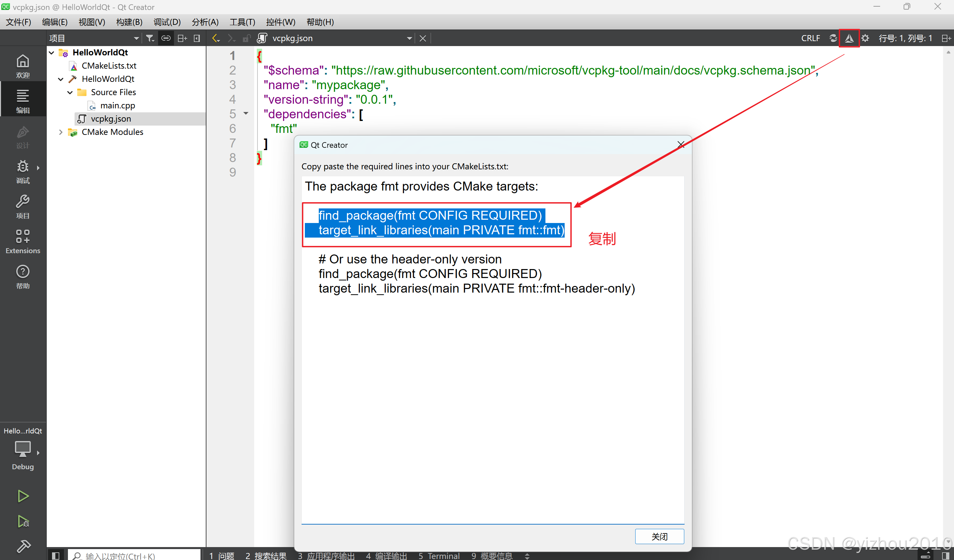Select main.cpp in project tree
Image resolution: width=954 pixels, height=560 pixels.
117,106
